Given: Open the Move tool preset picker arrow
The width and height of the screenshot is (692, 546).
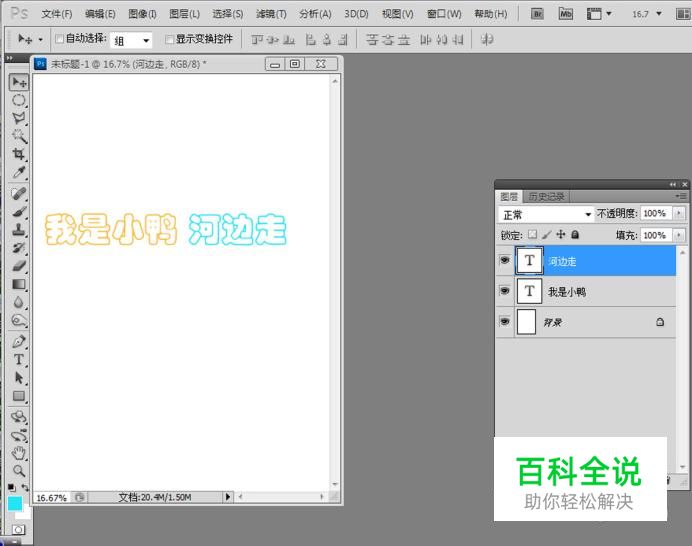Looking at the screenshot, I should click(x=40, y=40).
